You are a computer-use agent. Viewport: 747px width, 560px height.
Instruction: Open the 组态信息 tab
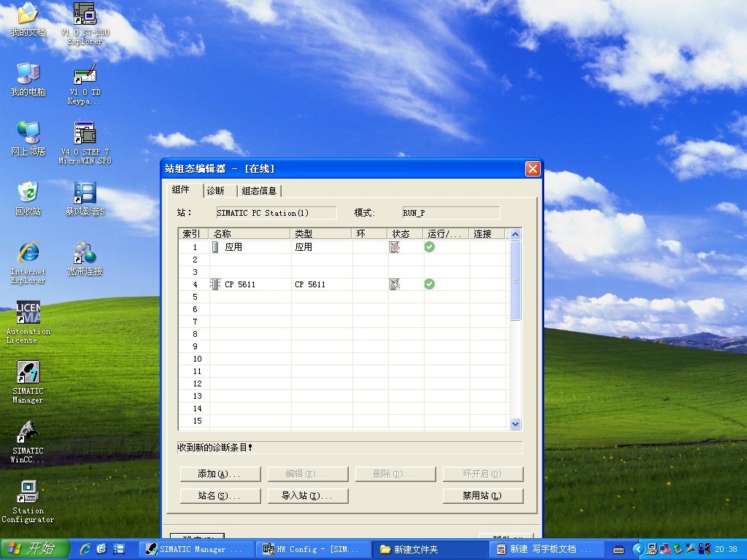[259, 190]
